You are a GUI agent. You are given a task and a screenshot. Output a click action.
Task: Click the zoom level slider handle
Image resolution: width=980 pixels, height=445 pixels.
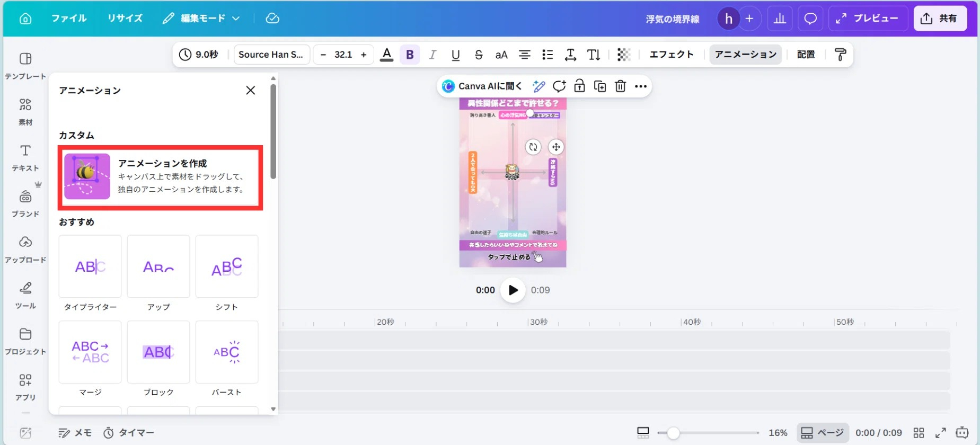click(x=673, y=433)
